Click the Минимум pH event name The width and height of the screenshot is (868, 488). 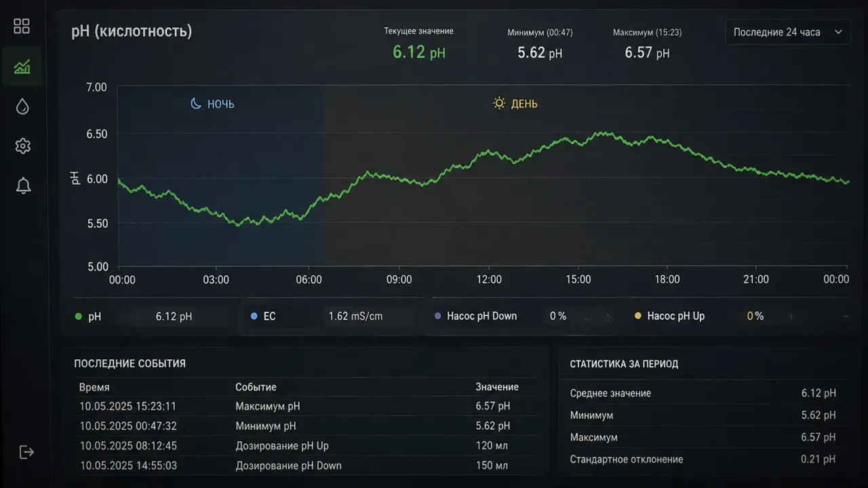(x=266, y=426)
